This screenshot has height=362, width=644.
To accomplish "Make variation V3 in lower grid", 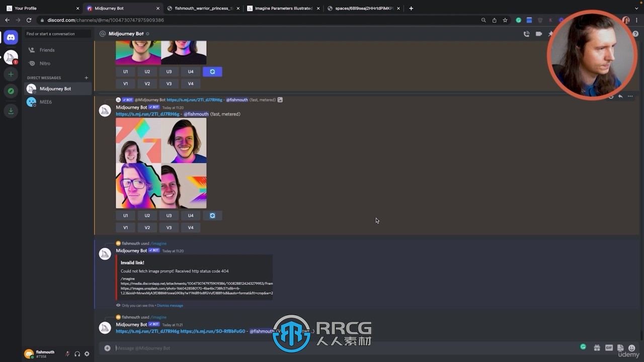I will coord(169,227).
